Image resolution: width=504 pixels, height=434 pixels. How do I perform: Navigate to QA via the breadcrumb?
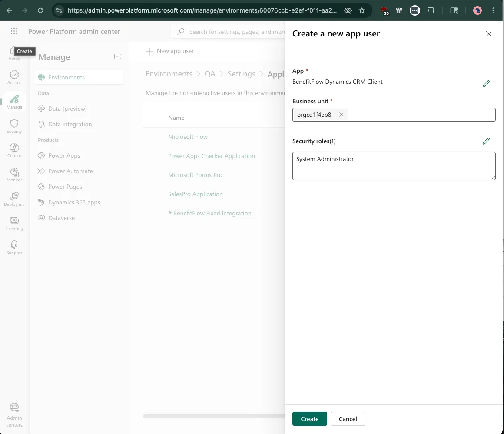pos(210,74)
